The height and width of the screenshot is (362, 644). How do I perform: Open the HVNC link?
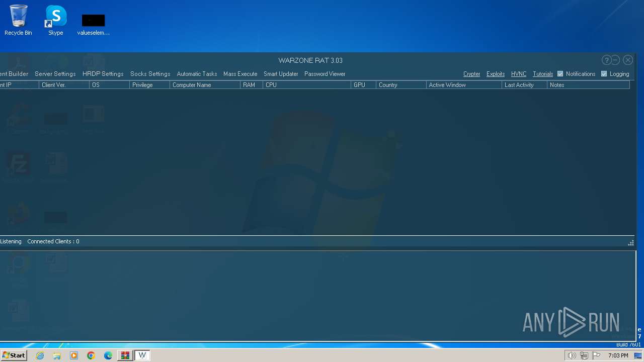(519, 74)
